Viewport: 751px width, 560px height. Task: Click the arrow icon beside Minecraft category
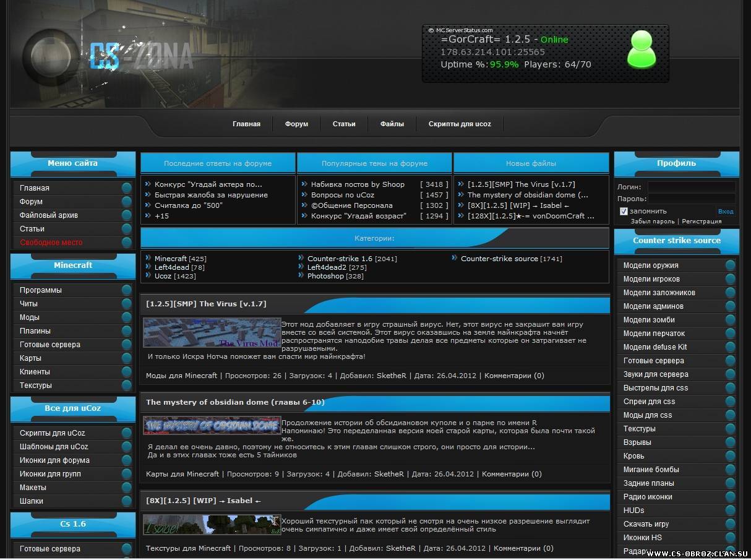[x=148, y=258]
